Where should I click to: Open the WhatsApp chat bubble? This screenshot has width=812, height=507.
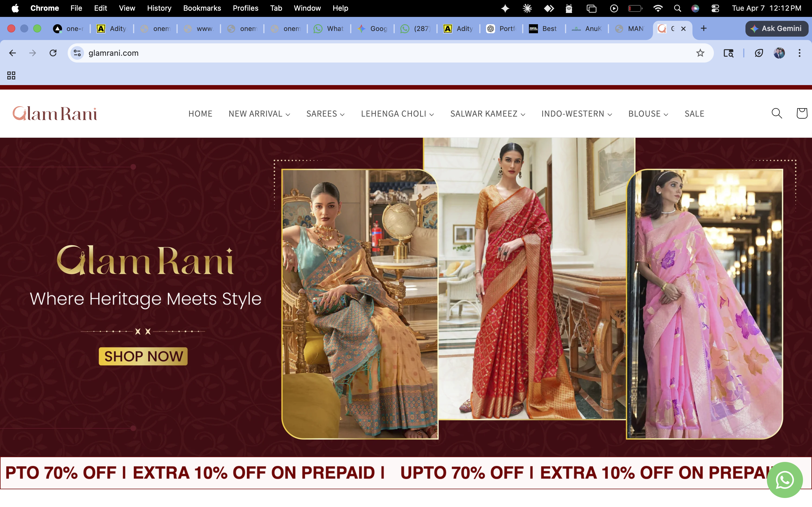point(785,480)
